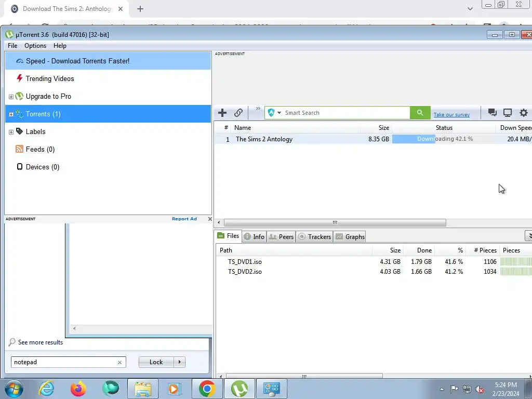Click the Report Ad link

184,219
